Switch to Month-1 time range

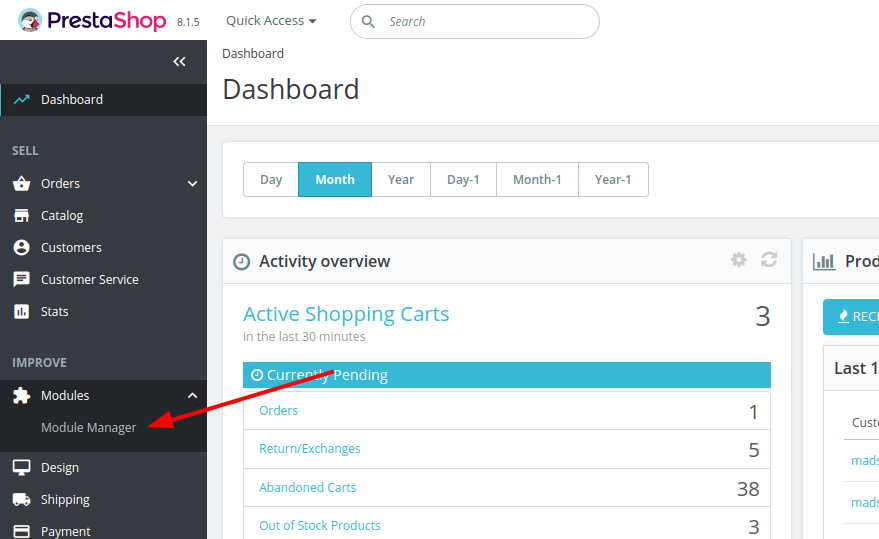537,180
